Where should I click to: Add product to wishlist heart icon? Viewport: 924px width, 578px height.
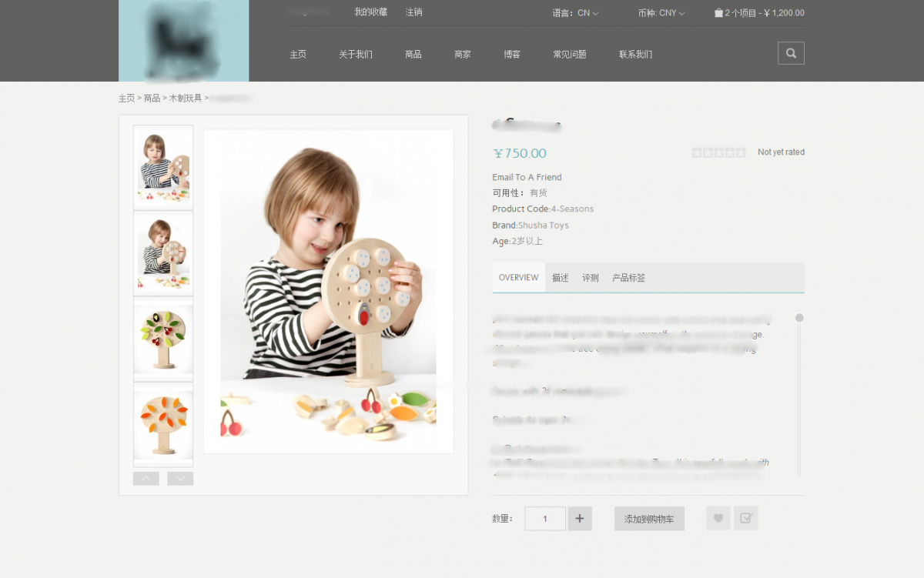tap(718, 518)
